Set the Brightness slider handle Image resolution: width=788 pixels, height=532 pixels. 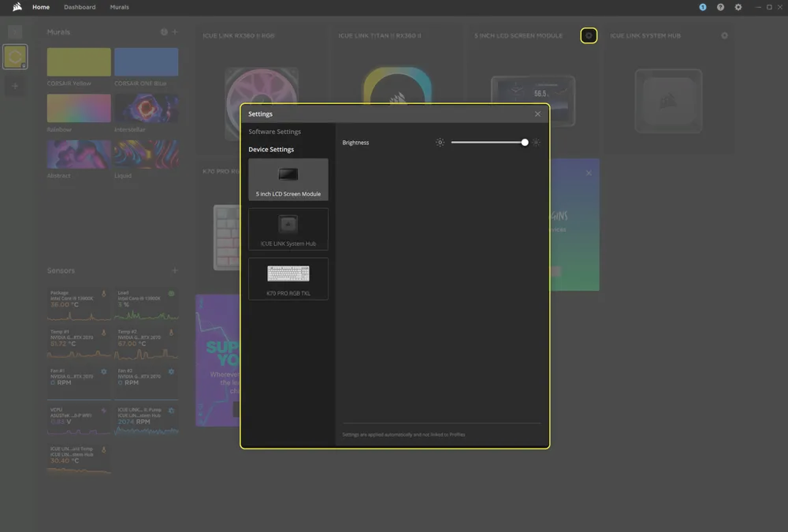pyautogui.click(x=525, y=143)
